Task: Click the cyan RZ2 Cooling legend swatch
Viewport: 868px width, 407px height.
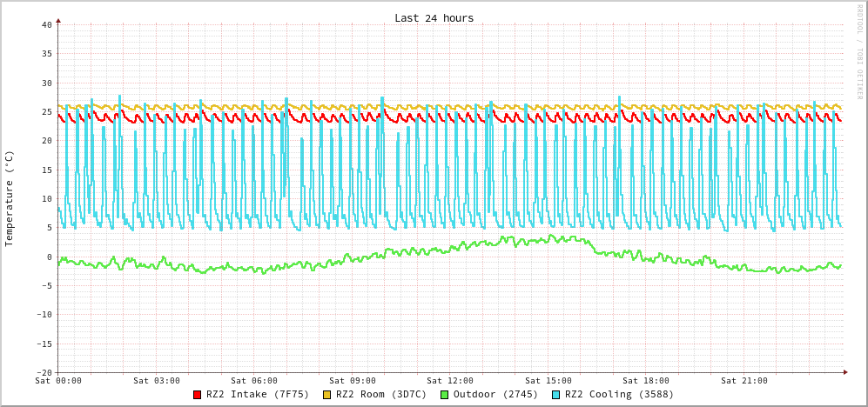Action: [555, 395]
